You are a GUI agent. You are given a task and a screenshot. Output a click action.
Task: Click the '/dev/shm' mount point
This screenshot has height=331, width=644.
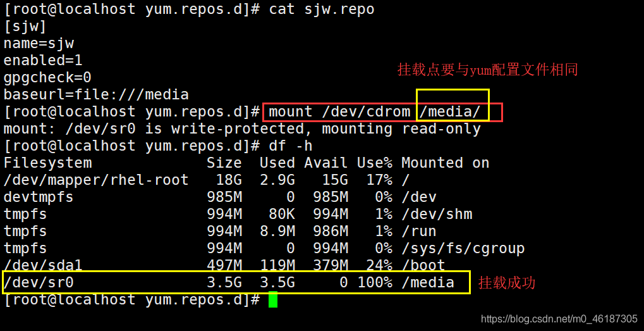coord(437,214)
